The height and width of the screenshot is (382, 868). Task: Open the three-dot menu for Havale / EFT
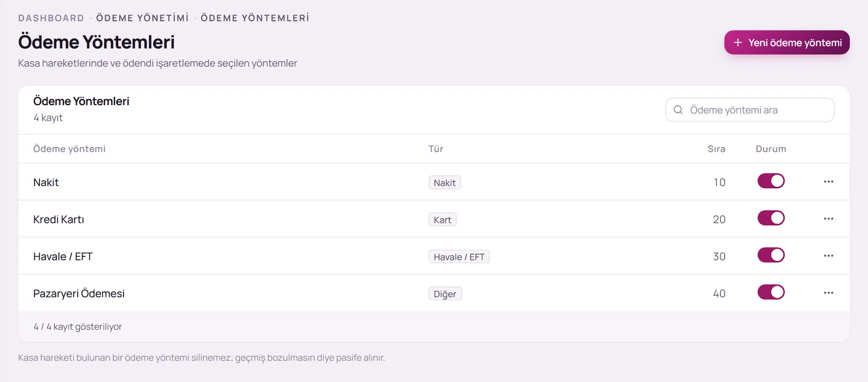828,256
